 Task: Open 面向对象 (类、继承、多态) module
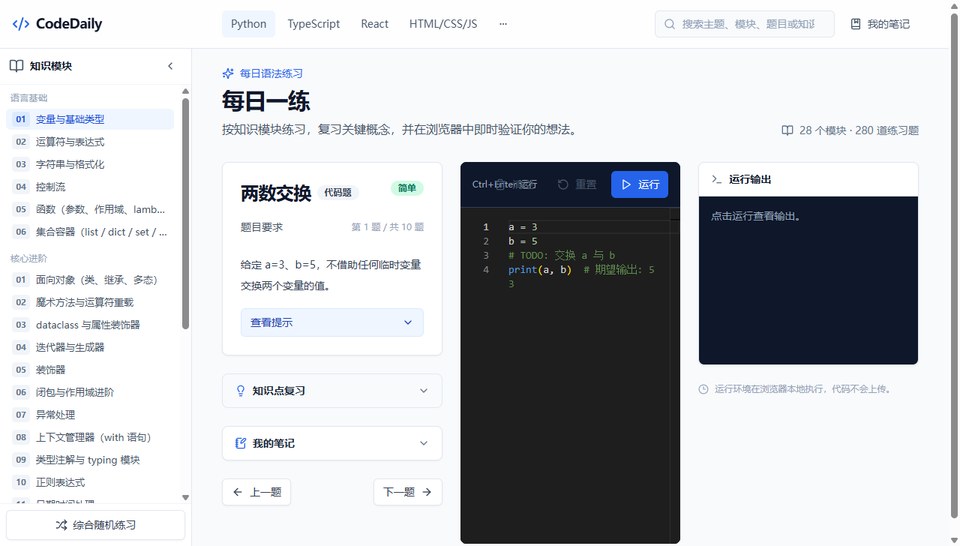pyautogui.click(x=90, y=280)
